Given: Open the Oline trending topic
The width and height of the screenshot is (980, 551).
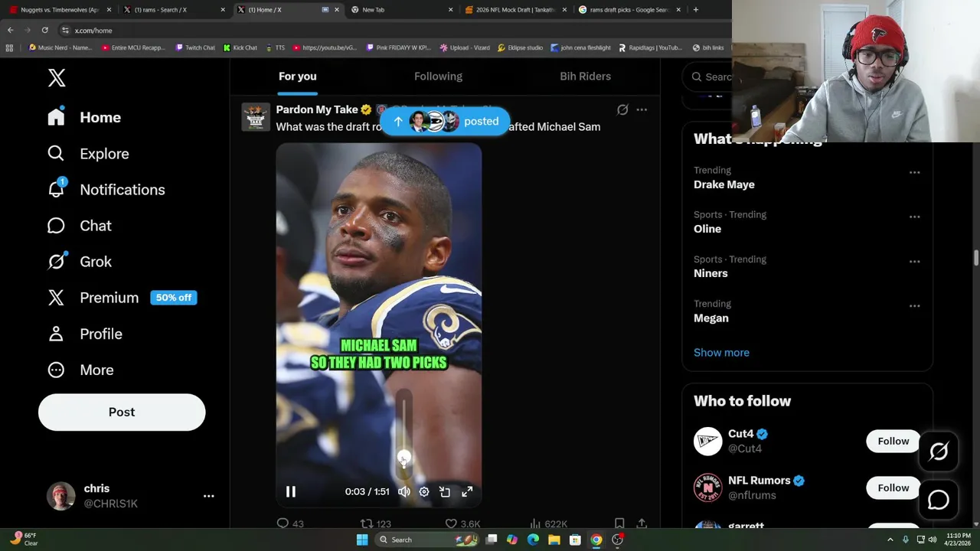Looking at the screenshot, I should (x=707, y=229).
